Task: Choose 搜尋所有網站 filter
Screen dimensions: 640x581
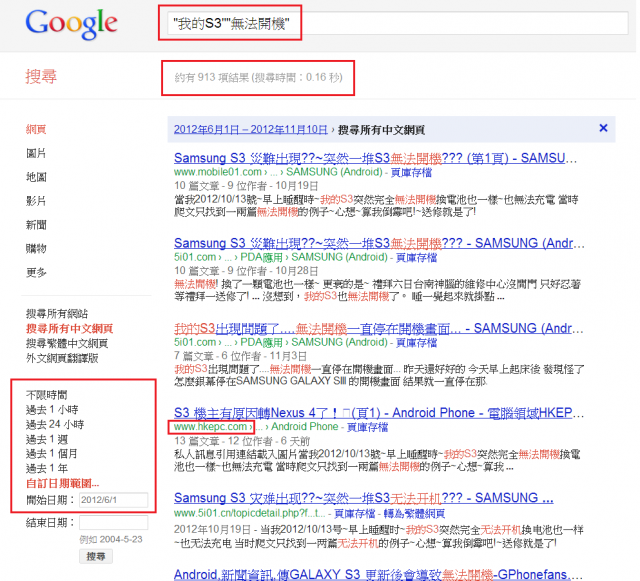Action: click(57, 314)
